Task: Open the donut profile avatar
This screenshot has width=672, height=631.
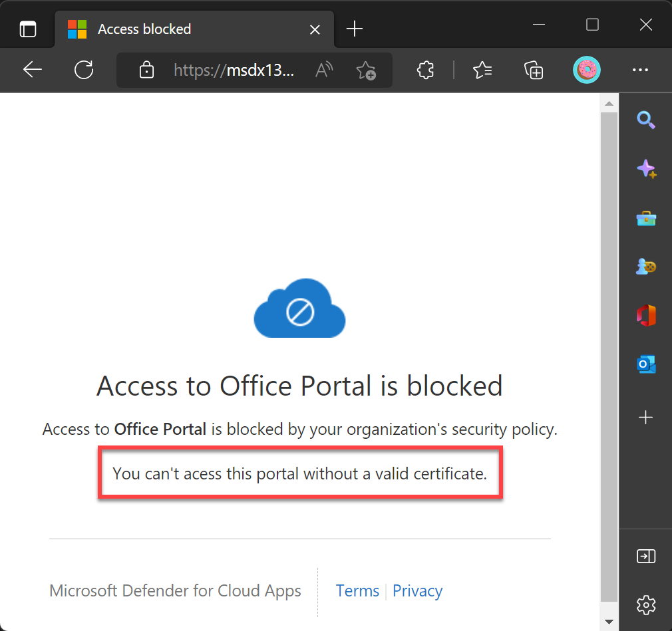Action: coord(587,70)
